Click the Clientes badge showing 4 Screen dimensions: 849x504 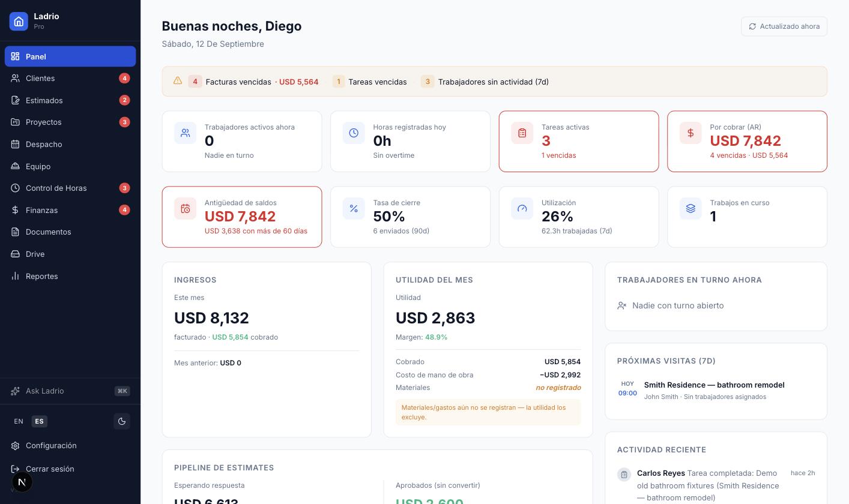(124, 78)
